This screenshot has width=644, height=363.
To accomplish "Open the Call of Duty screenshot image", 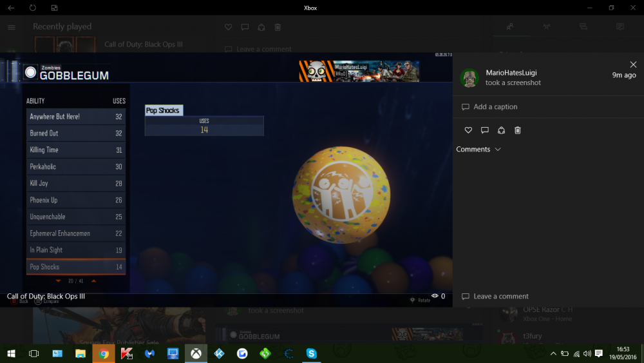I will tap(226, 181).
